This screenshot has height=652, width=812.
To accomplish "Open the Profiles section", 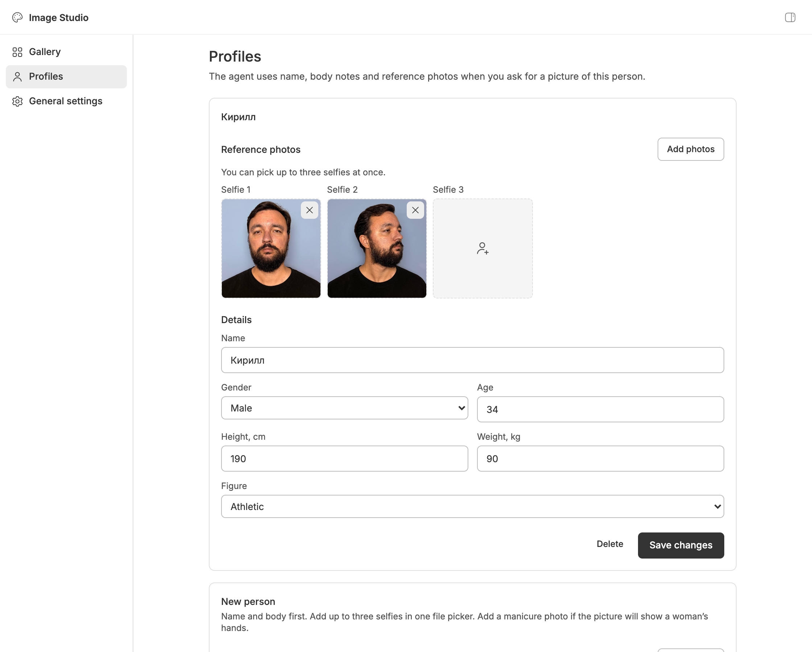I will tap(66, 77).
